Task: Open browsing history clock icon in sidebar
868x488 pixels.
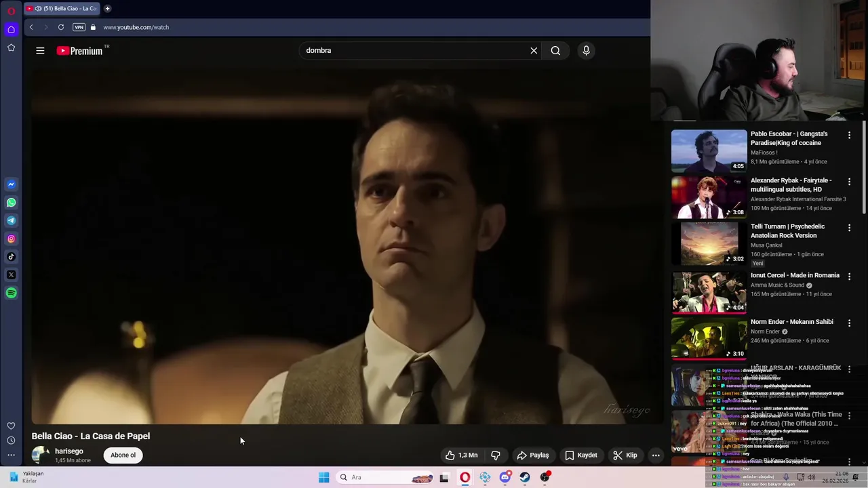Action: click(11, 441)
